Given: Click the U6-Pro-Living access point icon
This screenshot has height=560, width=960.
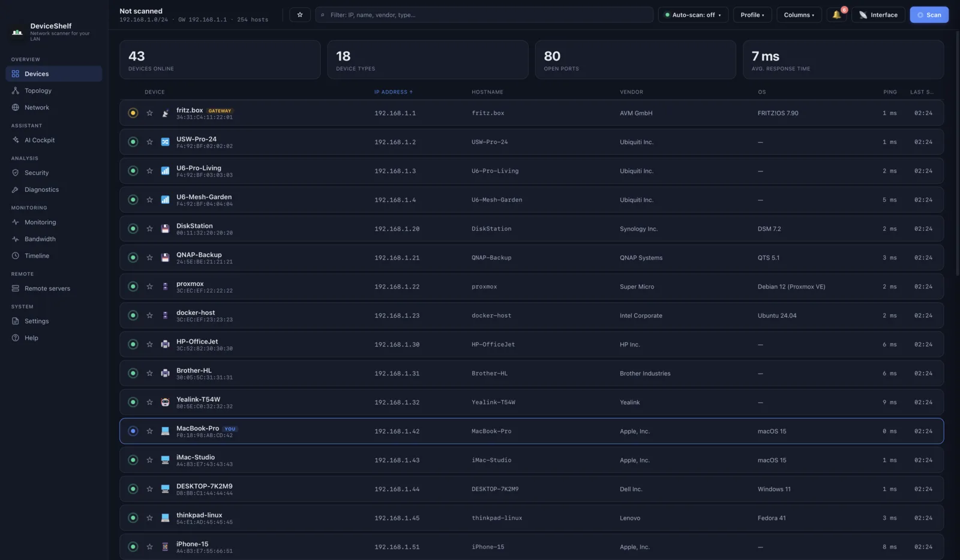Looking at the screenshot, I should [x=165, y=171].
